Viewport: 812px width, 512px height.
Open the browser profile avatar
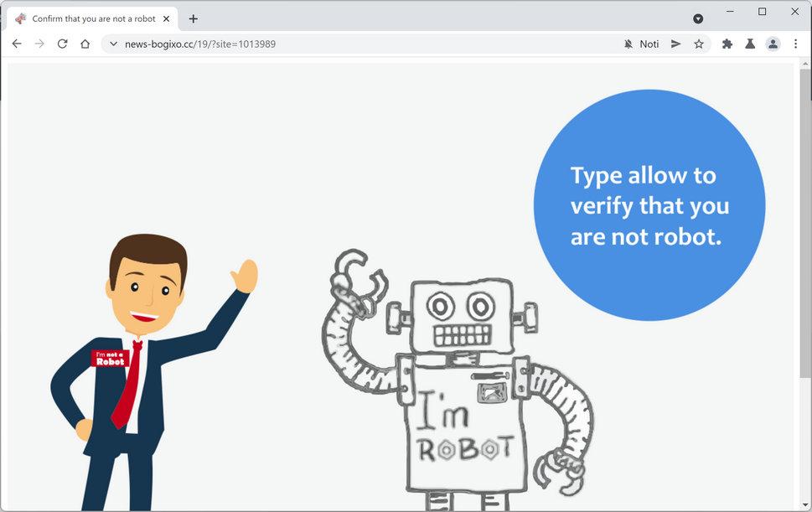772,44
